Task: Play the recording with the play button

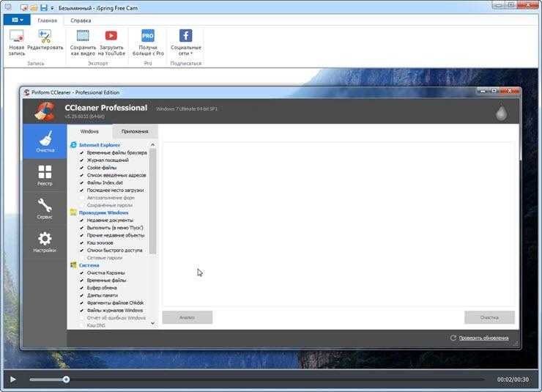Action: [12, 380]
